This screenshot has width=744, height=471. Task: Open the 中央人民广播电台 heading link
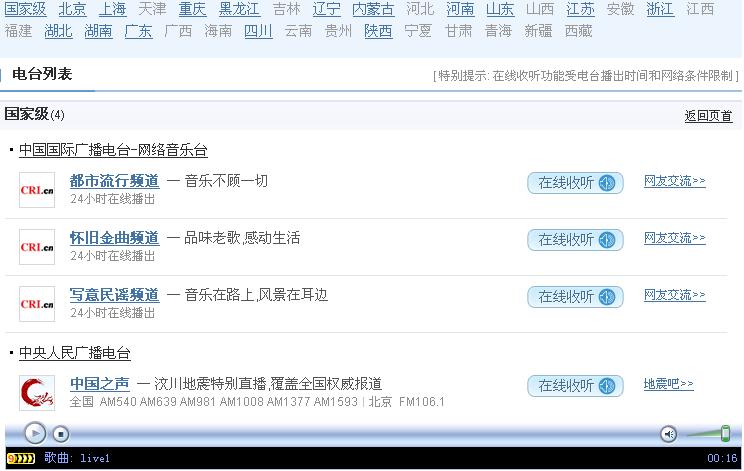74,353
